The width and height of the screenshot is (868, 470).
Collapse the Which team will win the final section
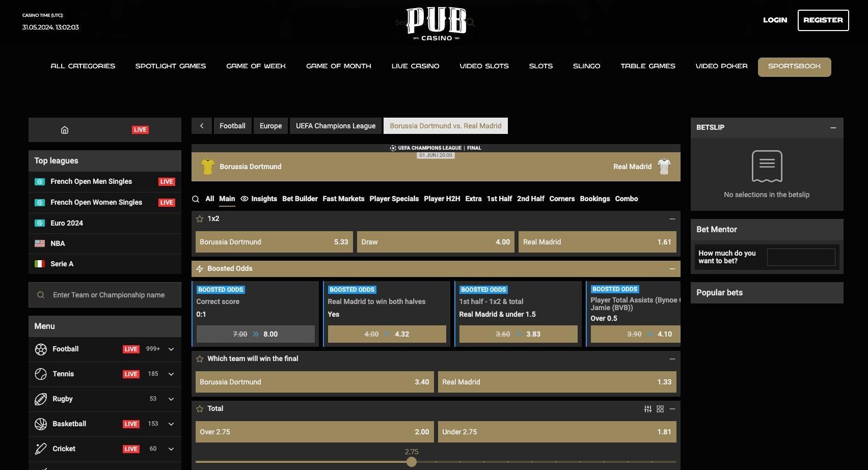click(672, 359)
